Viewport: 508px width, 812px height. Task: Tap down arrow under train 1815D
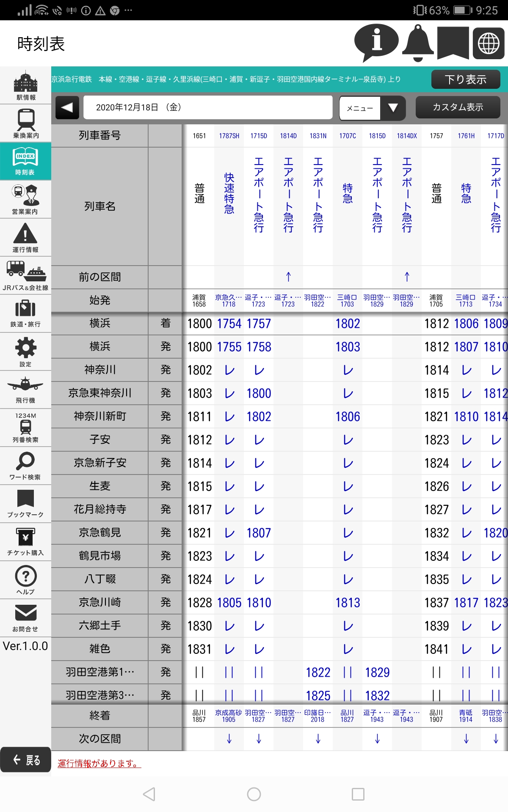tap(377, 739)
